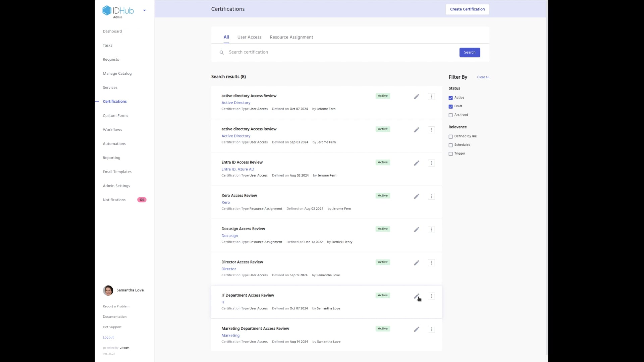
Task: Click the edit icon for IT Department Access Review
Action: (x=417, y=296)
